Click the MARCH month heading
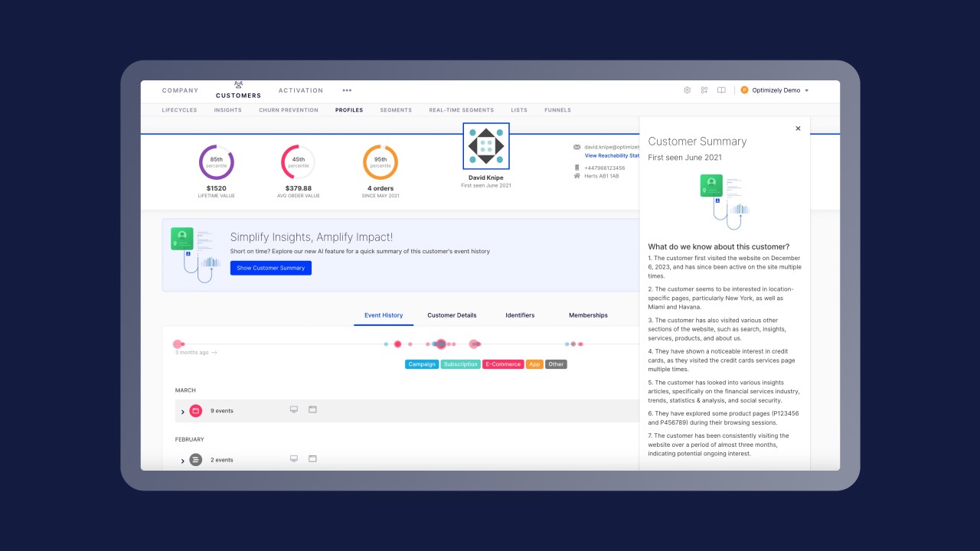The height and width of the screenshot is (551, 980). (x=185, y=390)
